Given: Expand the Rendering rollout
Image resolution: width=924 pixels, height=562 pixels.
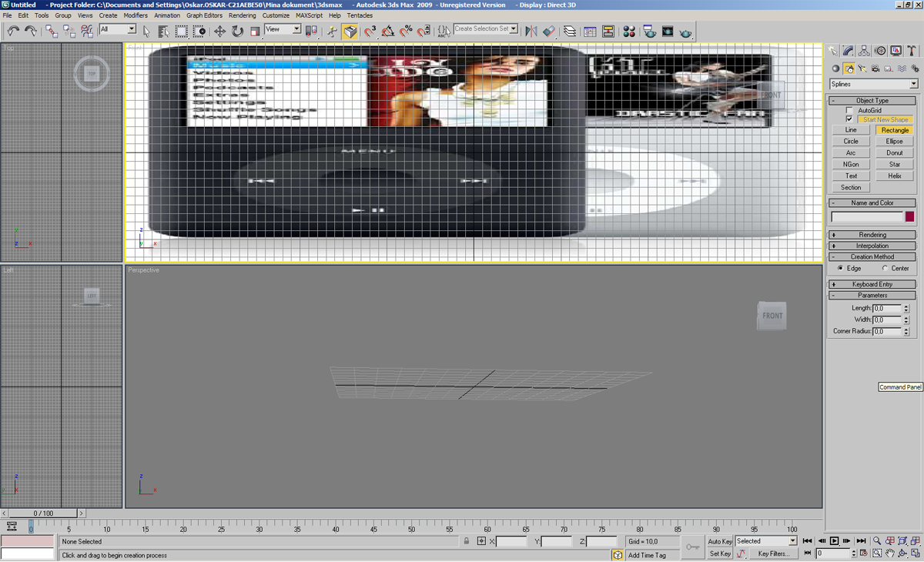Looking at the screenshot, I should pyautogui.click(x=872, y=235).
